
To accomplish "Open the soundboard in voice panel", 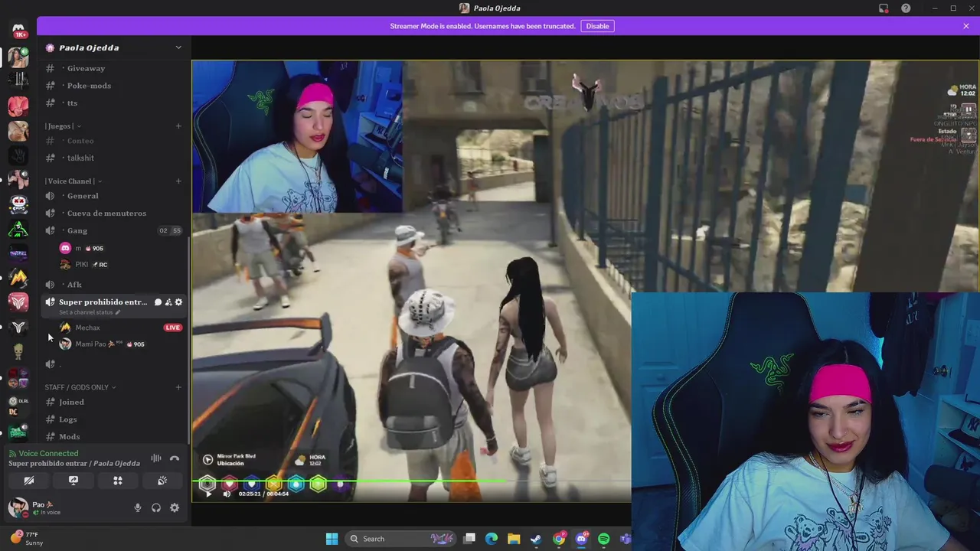I will point(162,481).
